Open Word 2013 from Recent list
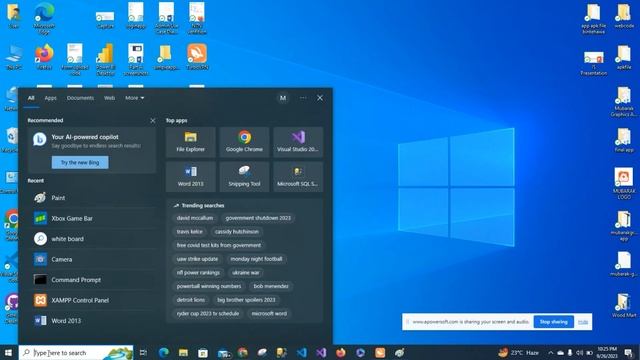640x360 pixels. [x=93, y=321]
